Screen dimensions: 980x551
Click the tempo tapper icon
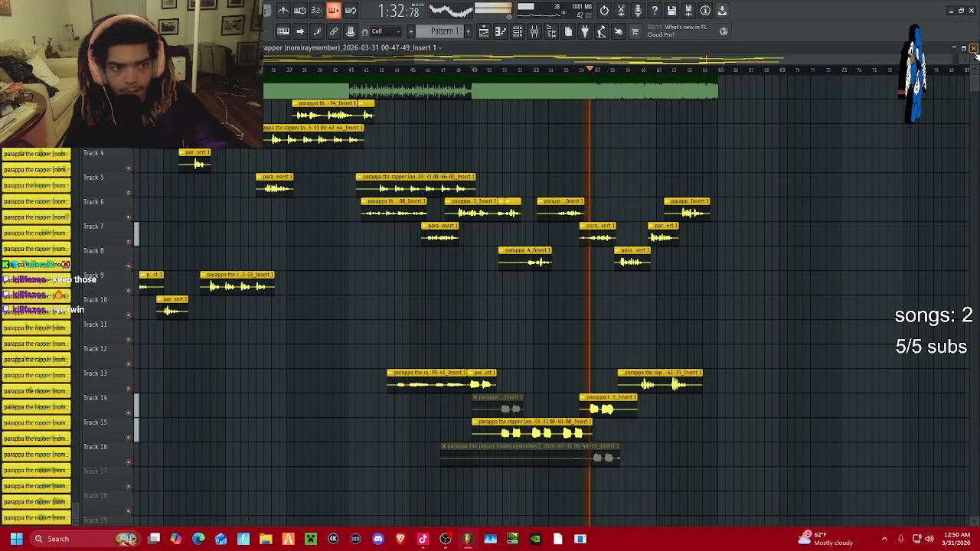coord(602,31)
